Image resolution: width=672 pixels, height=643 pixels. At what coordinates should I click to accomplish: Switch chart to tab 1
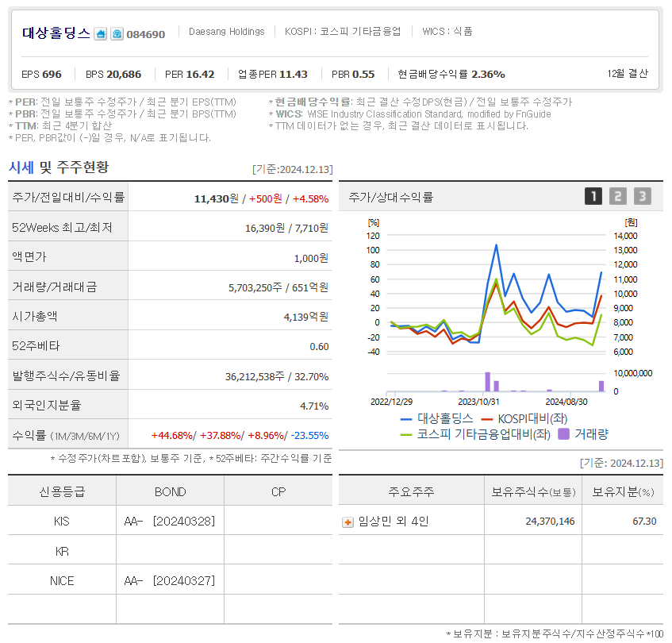pos(593,196)
